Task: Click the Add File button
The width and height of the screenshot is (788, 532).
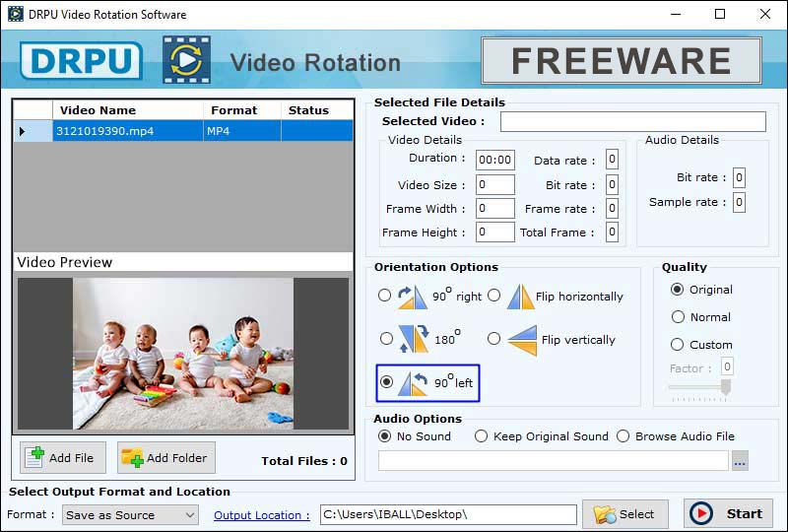Action: [63, 457]
